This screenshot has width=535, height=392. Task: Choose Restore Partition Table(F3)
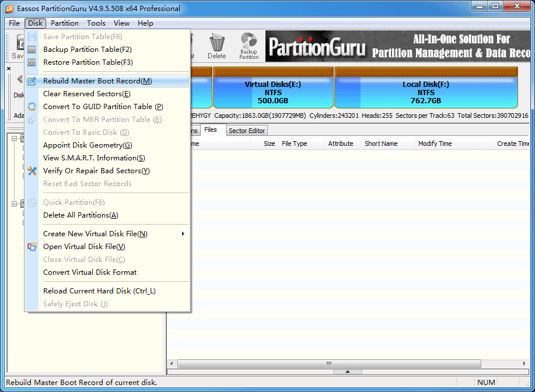[x=107, y=62]
